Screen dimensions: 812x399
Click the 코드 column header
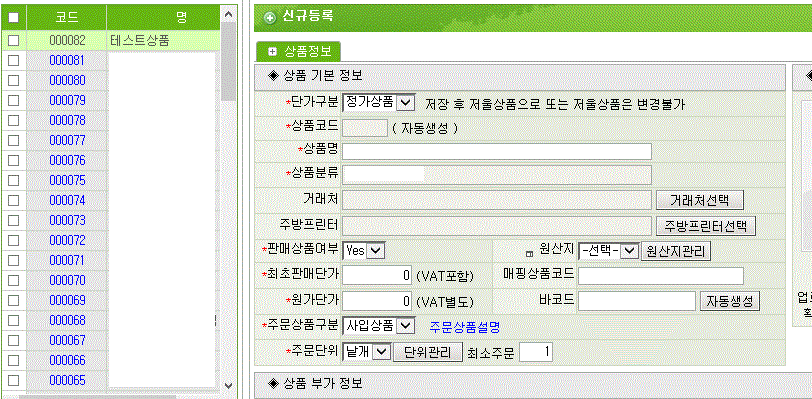pos(67,18)
